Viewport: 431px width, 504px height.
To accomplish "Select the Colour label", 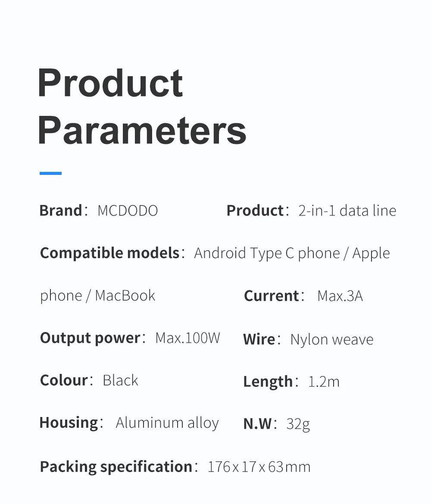I will 64,380.
